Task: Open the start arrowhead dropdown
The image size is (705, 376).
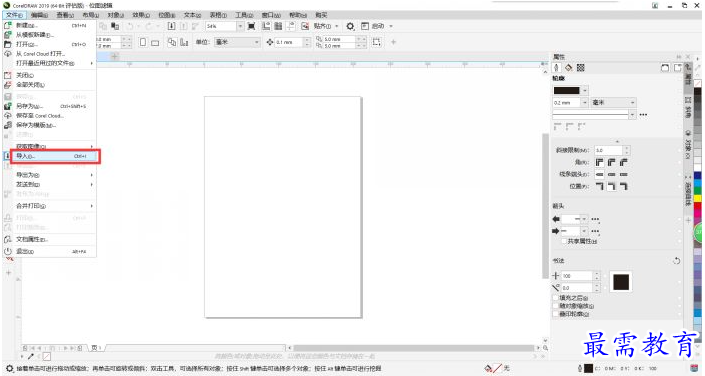Action: click(584, 219)
